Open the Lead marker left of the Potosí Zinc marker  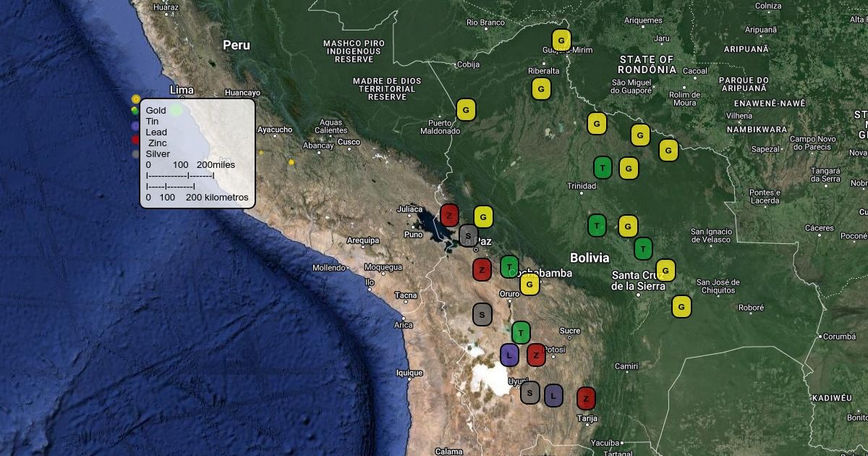click(x=509, y=355)
